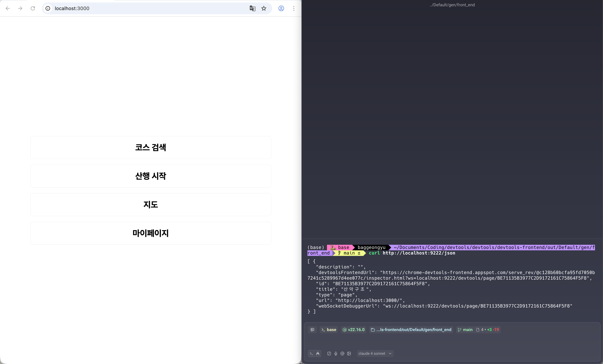Screen dimensions: 603x364
Task: Open Chrome three-dots menu
Action: click(294, 8)
